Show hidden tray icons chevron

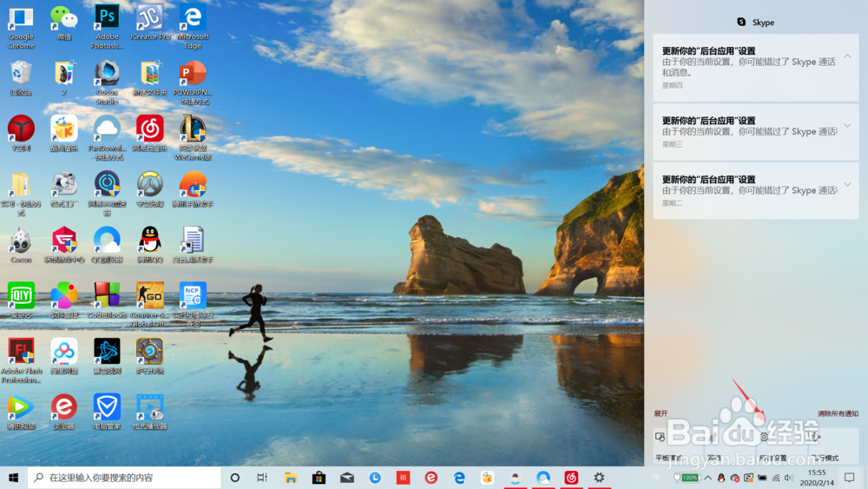(x=707, y=478)
